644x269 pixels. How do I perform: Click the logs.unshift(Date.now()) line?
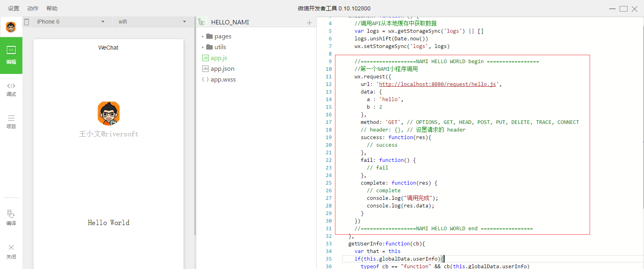(x=391, y=39)
